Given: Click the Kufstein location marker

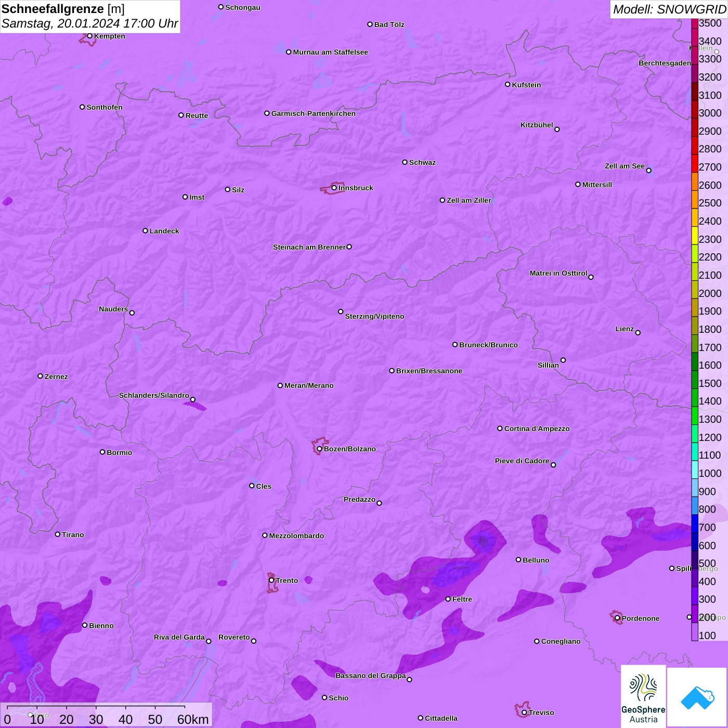Looking at the screenshot, I should (508, 84).
